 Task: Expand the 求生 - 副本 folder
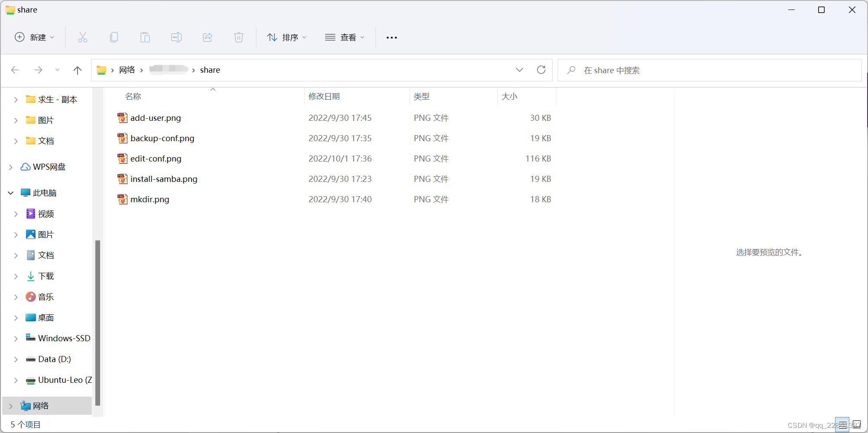[x=16, y=100]
